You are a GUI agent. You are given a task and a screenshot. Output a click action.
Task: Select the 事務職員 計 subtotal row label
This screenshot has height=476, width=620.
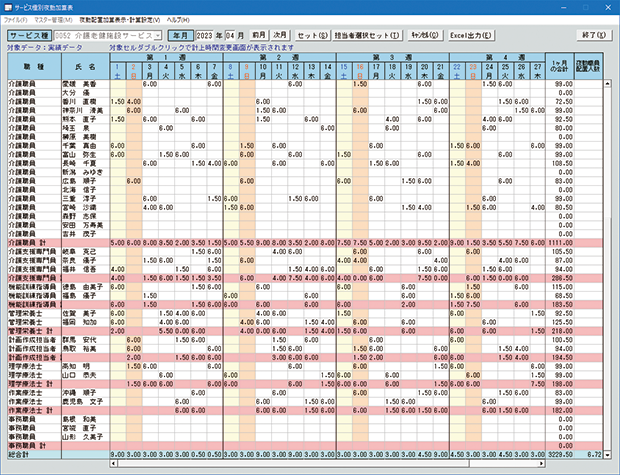[x=34, y=446]
